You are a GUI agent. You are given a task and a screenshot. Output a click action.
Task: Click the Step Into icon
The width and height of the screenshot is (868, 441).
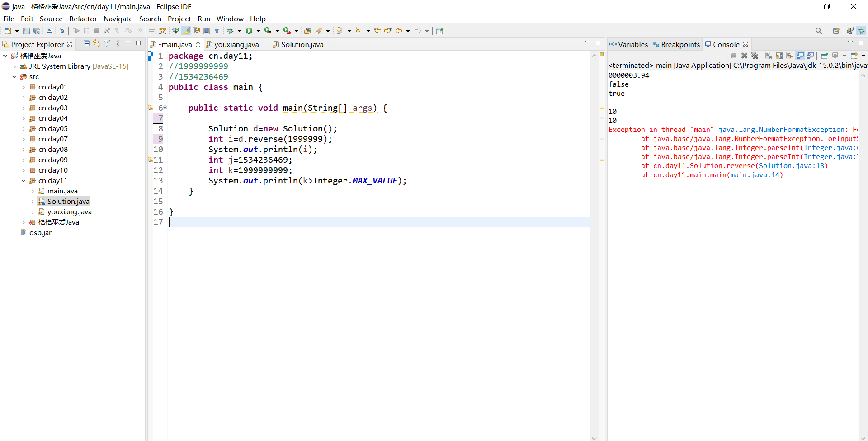tap(118, 31)
